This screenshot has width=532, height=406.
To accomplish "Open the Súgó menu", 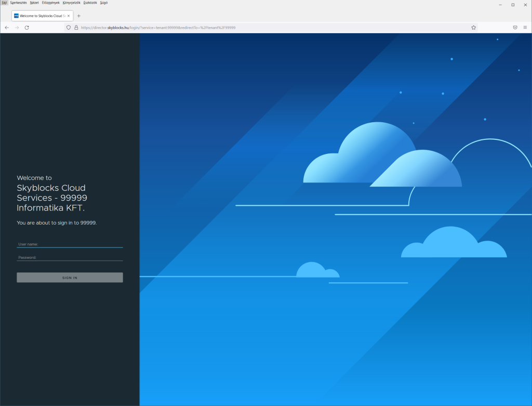I will click(x=104, y=3).
